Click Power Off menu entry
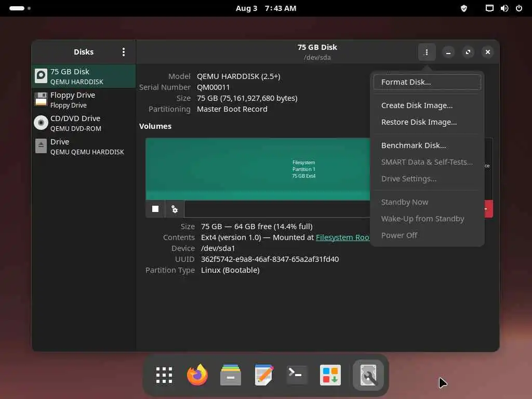The image size is (532, 399). tap(427, 235)
